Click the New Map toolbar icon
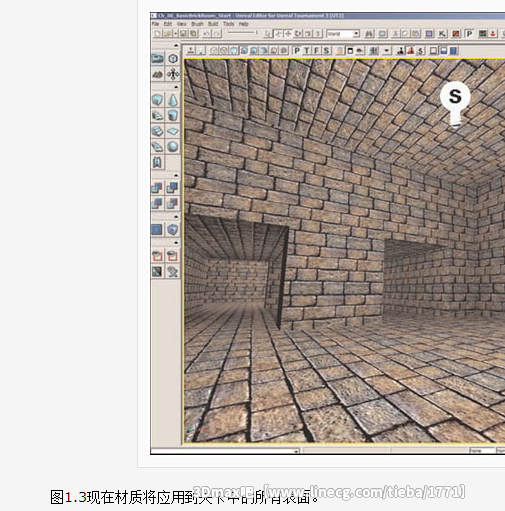The height and width of the screenshot is (511, 505). click(157, 34)
